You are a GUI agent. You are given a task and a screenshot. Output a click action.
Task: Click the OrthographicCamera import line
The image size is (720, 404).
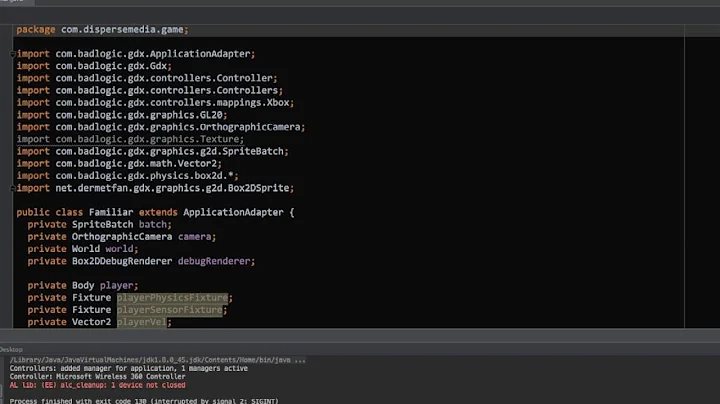pyautogui.click(x=161, y=127)
